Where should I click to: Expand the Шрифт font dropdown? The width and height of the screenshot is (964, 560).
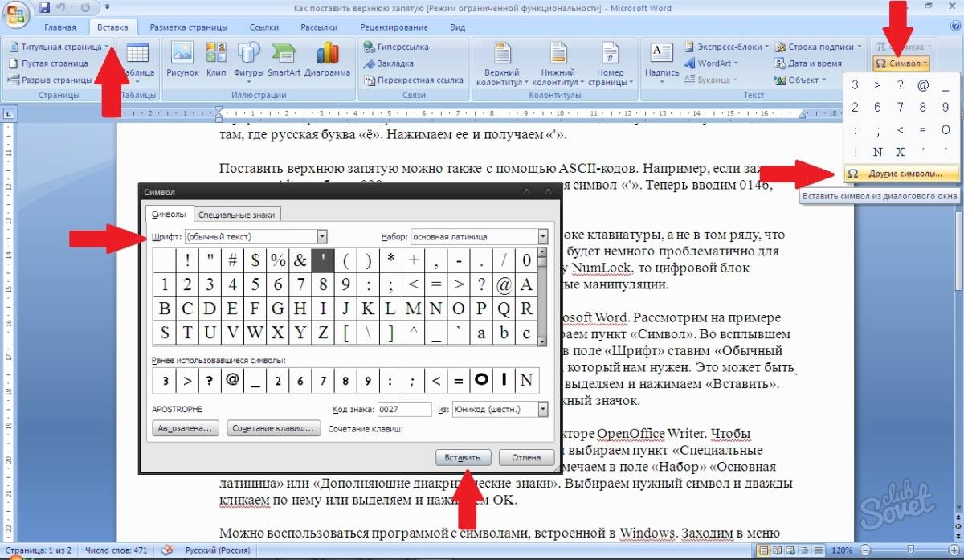click(322, 237)
